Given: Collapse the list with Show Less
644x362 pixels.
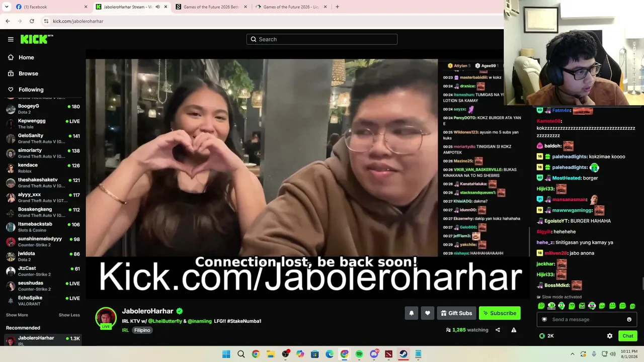Looking at the screenshot, I should [x=69, y=315].
